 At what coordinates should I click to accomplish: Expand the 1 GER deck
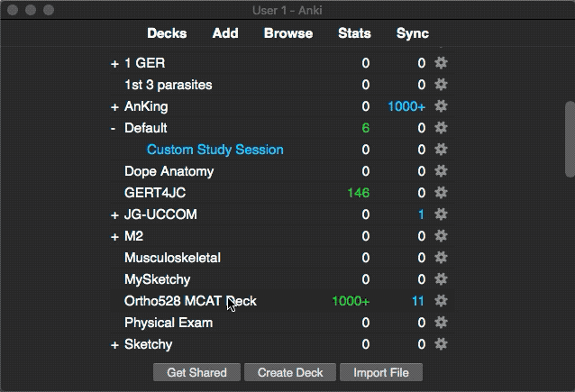point(114,64)
